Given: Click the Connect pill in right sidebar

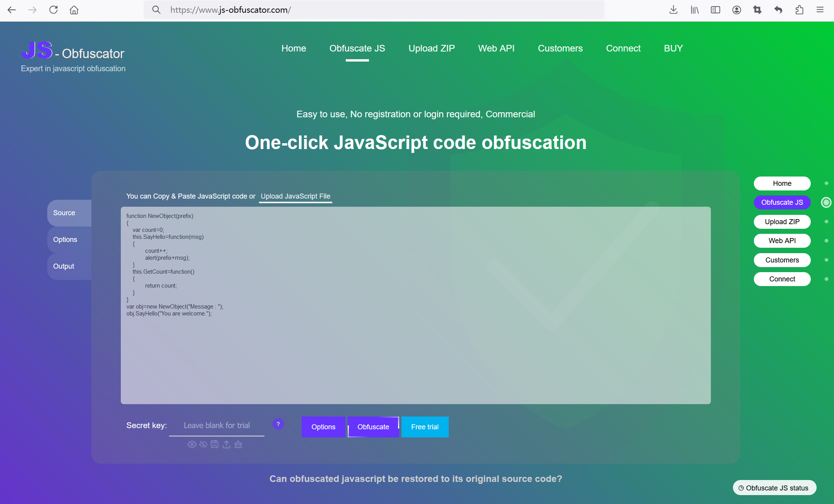Looking at the screenshot, I should coord(782,279).
